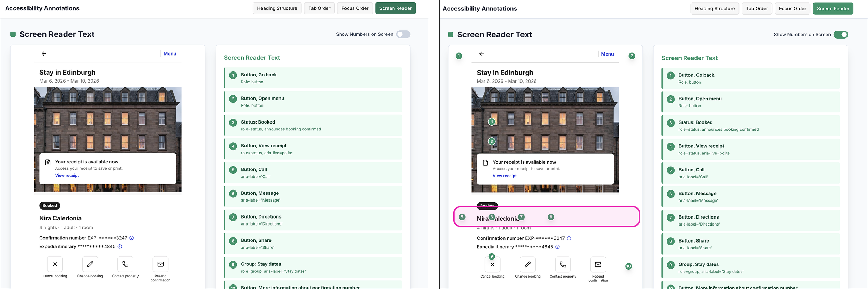Open Tab Order tab in right panel
This screenshot has width=868, height=289.
(757, 9)
